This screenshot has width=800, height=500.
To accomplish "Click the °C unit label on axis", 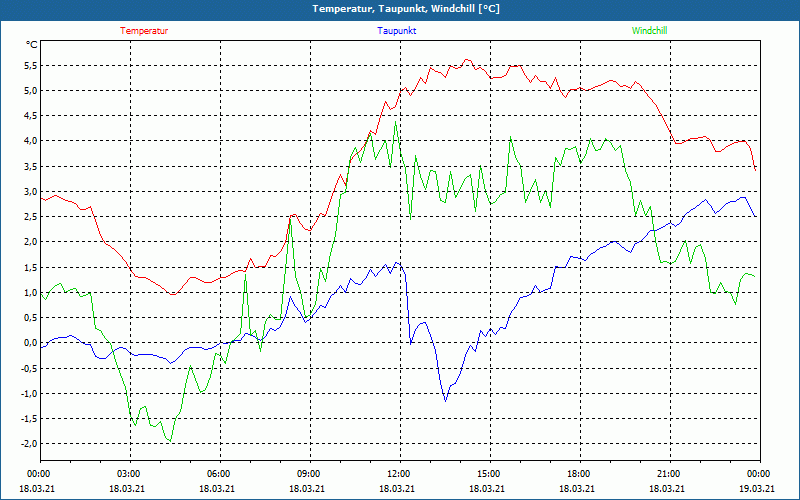I will [32, 45].
